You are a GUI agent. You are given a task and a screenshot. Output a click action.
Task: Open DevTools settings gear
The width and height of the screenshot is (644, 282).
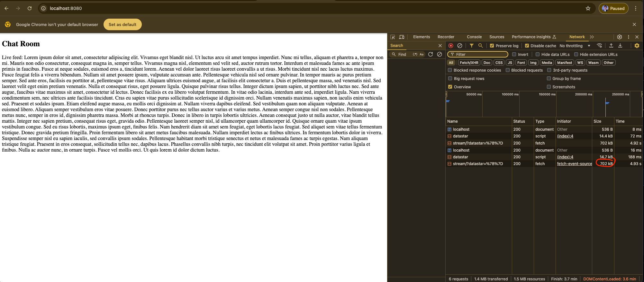620,37
